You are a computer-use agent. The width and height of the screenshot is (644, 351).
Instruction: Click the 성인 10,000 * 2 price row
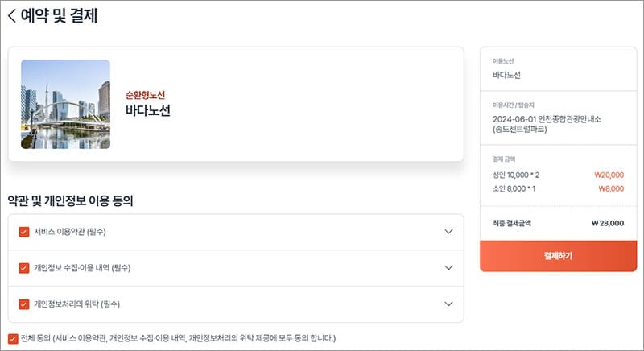click(558, 174)
